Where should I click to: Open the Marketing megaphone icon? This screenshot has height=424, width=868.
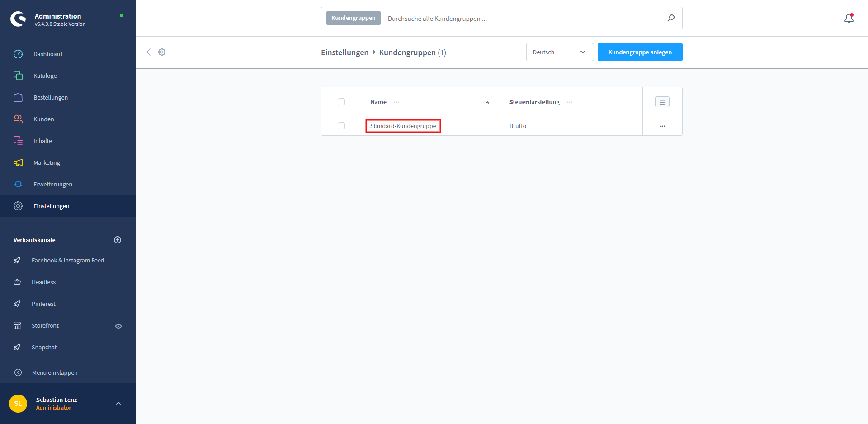[18, 162]
